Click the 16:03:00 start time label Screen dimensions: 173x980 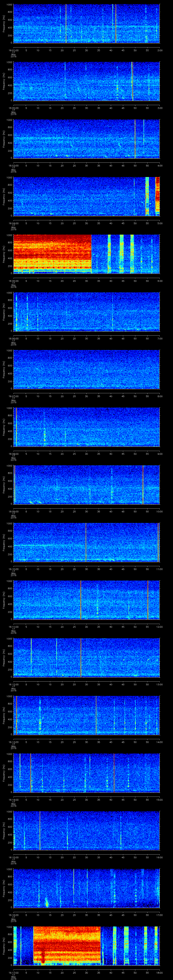pos(13,166)
